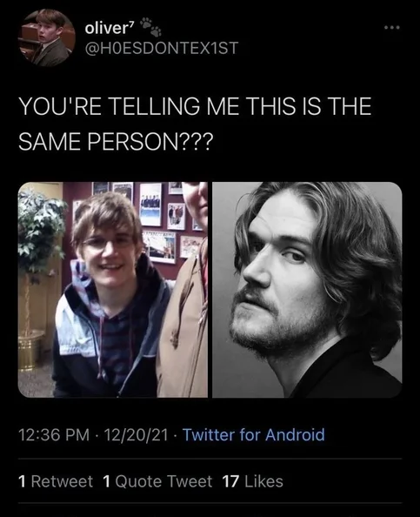View the 1 Retweet list
420x517 pixels.
click(x=56, y=481)
